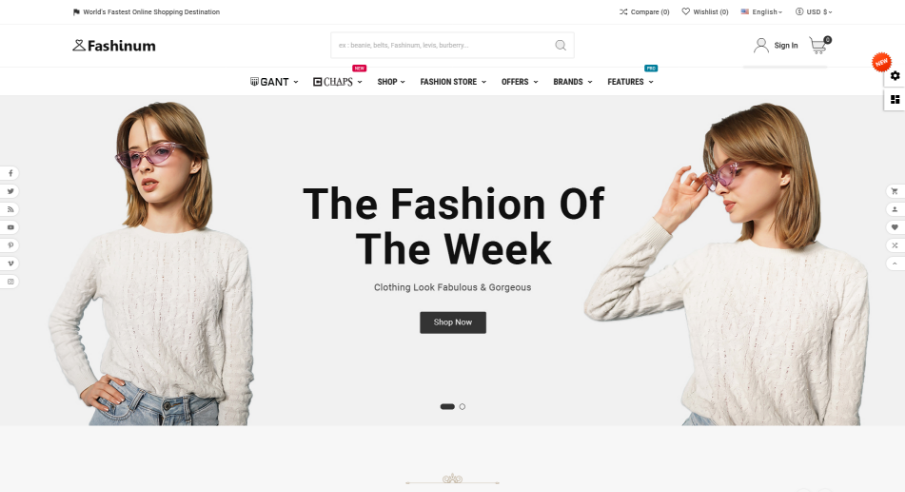The image size is (905, 492).
Task: Open Pinterest link in left social sidebar
Action: (10, 245)
